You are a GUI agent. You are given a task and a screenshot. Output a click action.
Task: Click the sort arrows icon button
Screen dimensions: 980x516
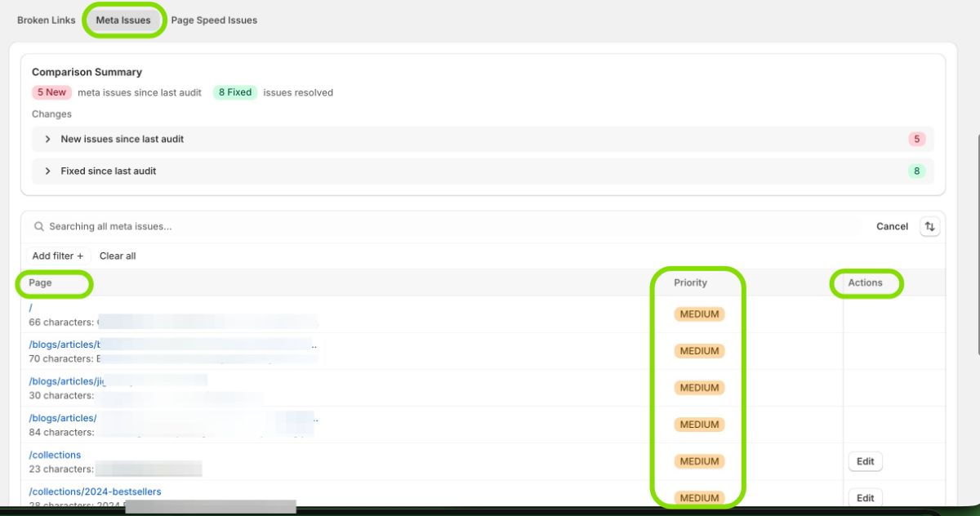pos(929,226)
